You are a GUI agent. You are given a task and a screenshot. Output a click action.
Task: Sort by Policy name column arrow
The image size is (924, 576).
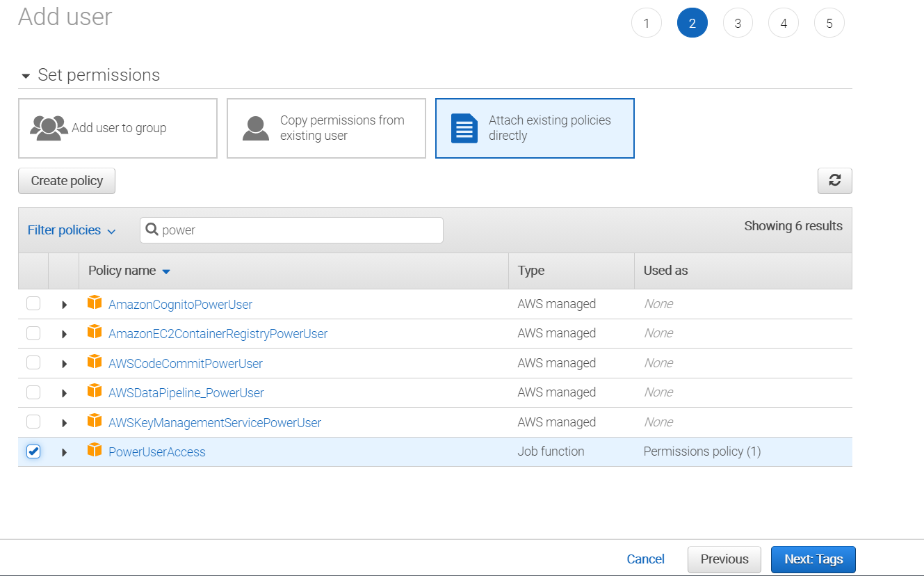coord(165,271)
